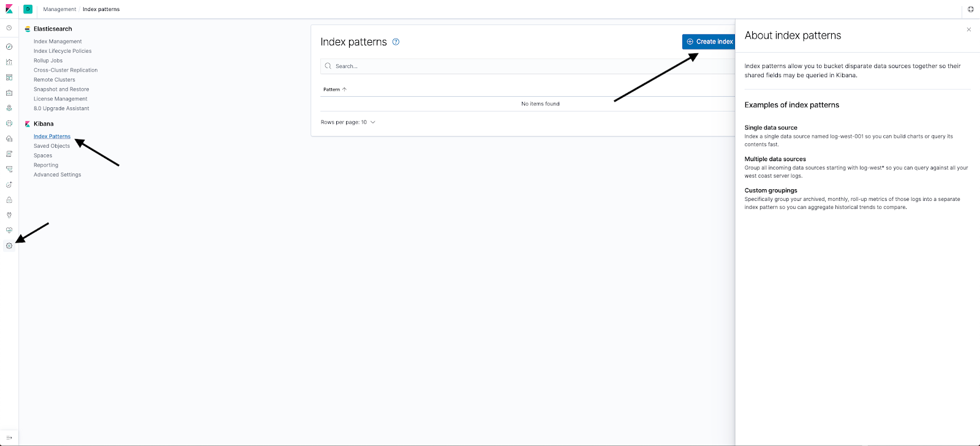Open Saved Objects in the Kibana menu
Screen dimensions: 980x446
tap(51, 146)
